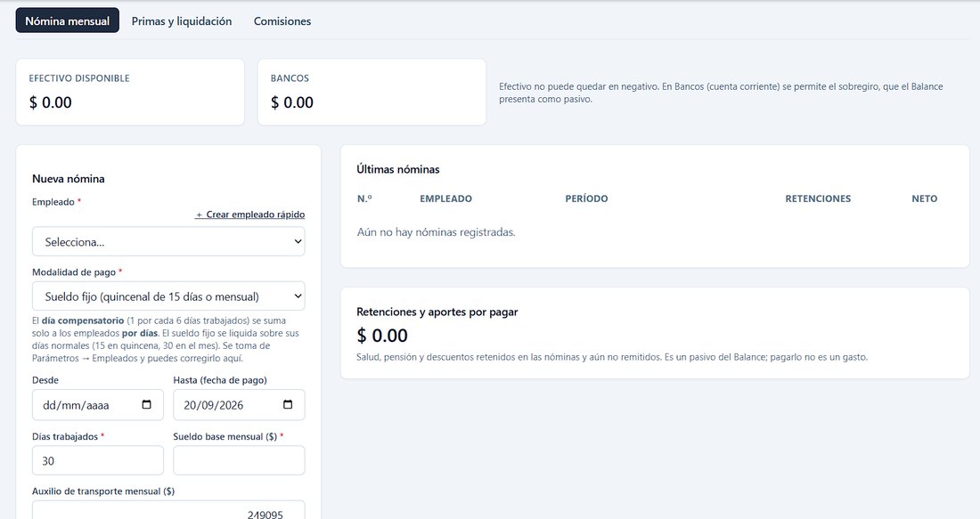Open calendar picker in Hasta date field
Image resolution: width=980 pixels, height=519 pixels.
point(288,405)
